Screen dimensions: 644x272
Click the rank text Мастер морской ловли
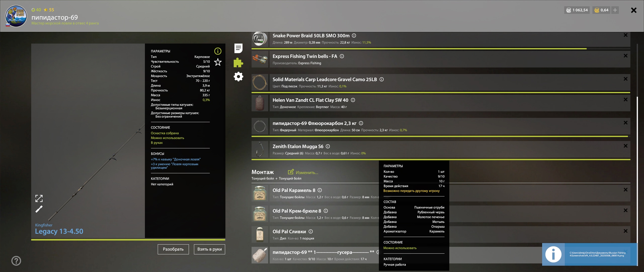(x=65, y=23)
